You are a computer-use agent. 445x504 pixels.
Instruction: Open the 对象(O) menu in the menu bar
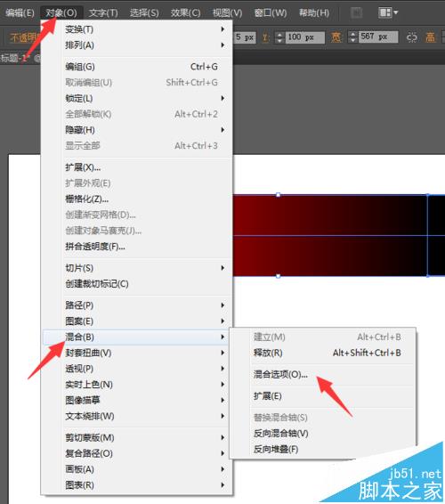coord(61,12)
